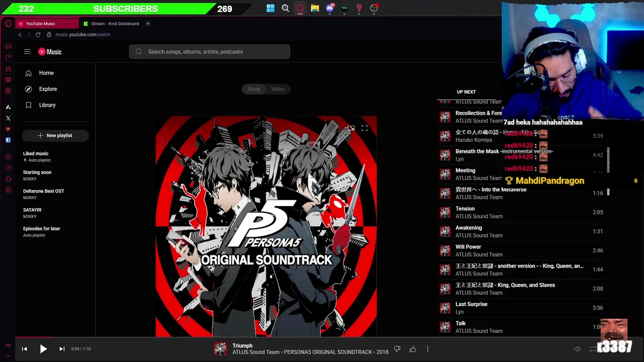Click the thumbnail of Tension queue item
This screenshot has width=644, height=362.
click(x=445, y=212)
